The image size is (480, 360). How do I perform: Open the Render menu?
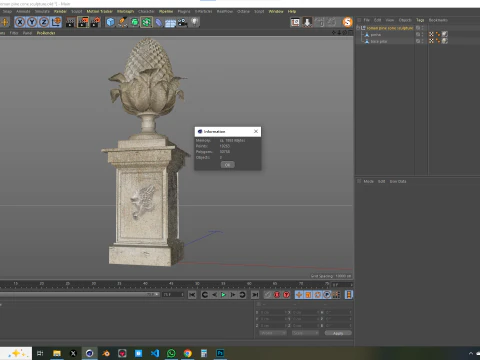(x=60, y=11)
